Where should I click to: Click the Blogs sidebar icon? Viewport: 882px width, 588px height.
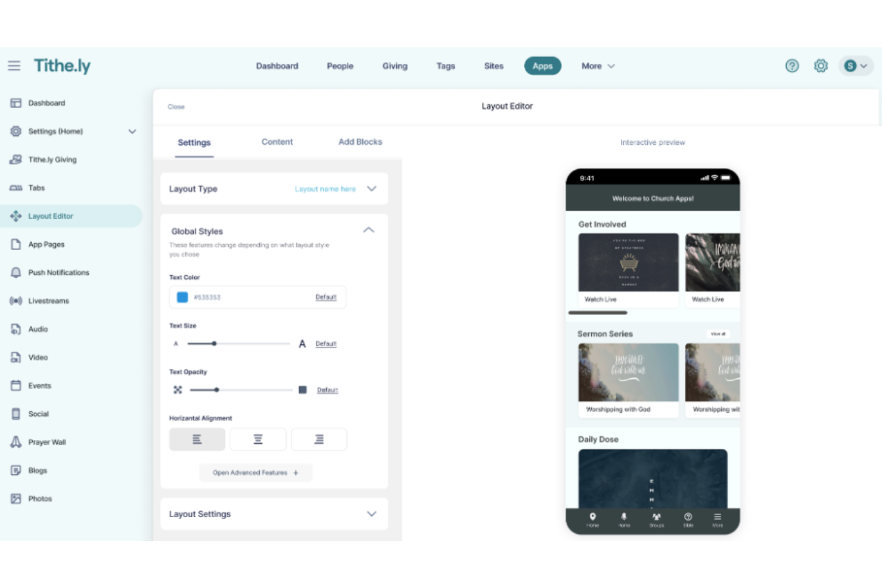tap(15, 470)
